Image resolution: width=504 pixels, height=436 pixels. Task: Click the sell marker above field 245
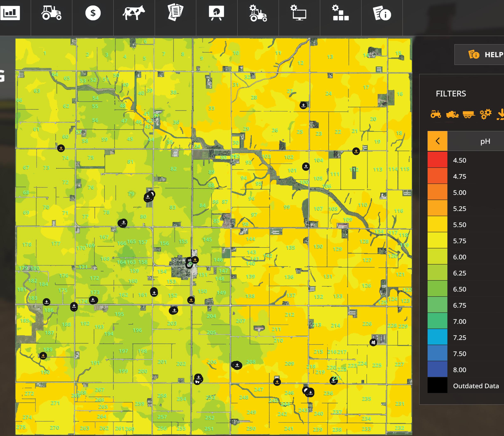click(277, 382)
